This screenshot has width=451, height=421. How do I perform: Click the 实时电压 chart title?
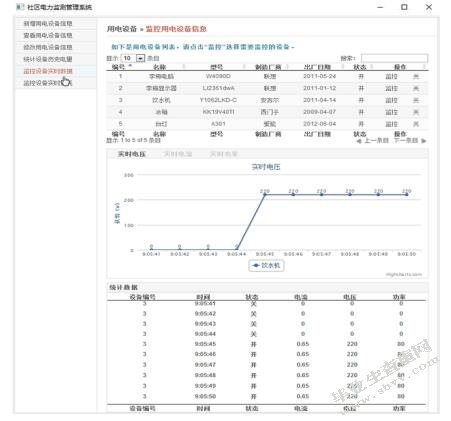point(266,167)
